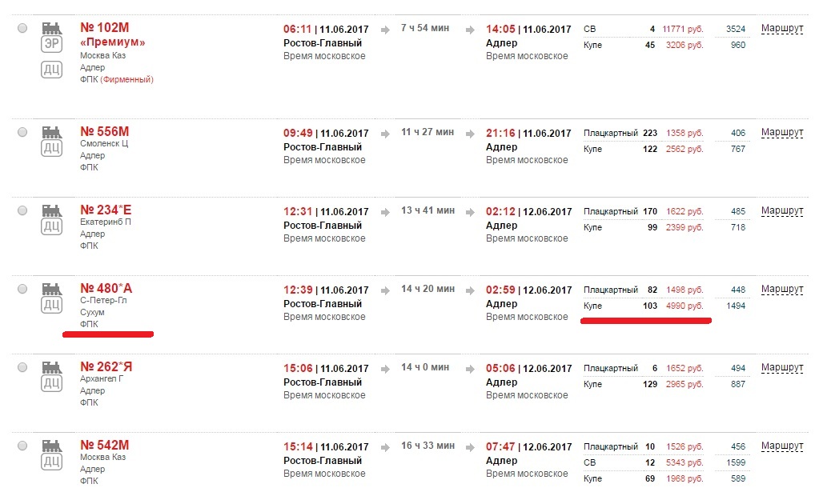Image resolution: width=819 pixels, height=504 pixels.
Task: Click the ДЦ badge on train 234*Е
Action: pos(51,226)
